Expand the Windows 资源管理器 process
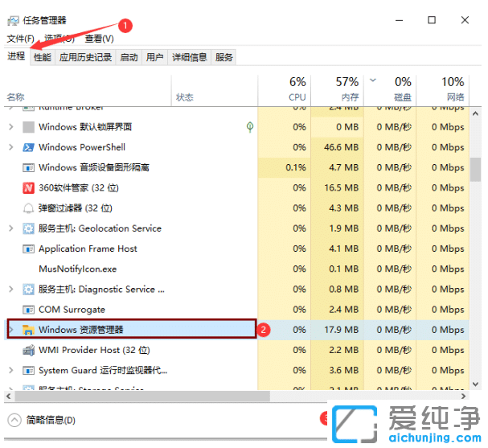Viewport: 488px width, 448px height. [x=11, y=330]
